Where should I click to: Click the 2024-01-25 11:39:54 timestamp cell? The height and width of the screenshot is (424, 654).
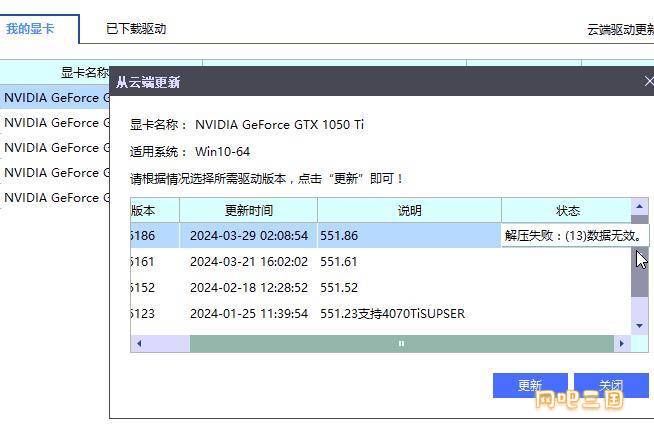click(249, 314)
